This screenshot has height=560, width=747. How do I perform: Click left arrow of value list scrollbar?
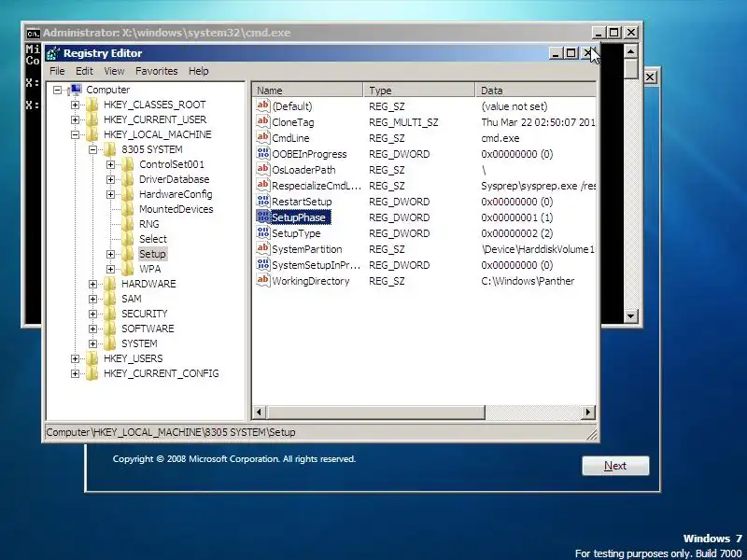click(x=260, y=412)
